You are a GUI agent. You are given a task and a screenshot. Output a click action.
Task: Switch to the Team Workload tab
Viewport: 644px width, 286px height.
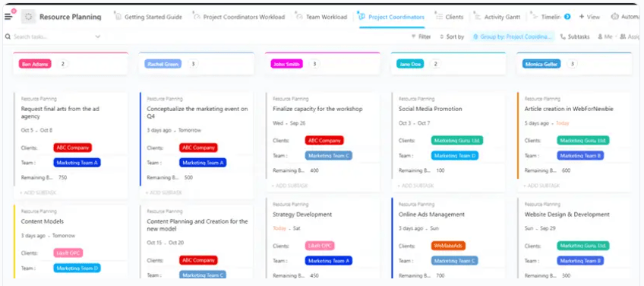(322, 17)
